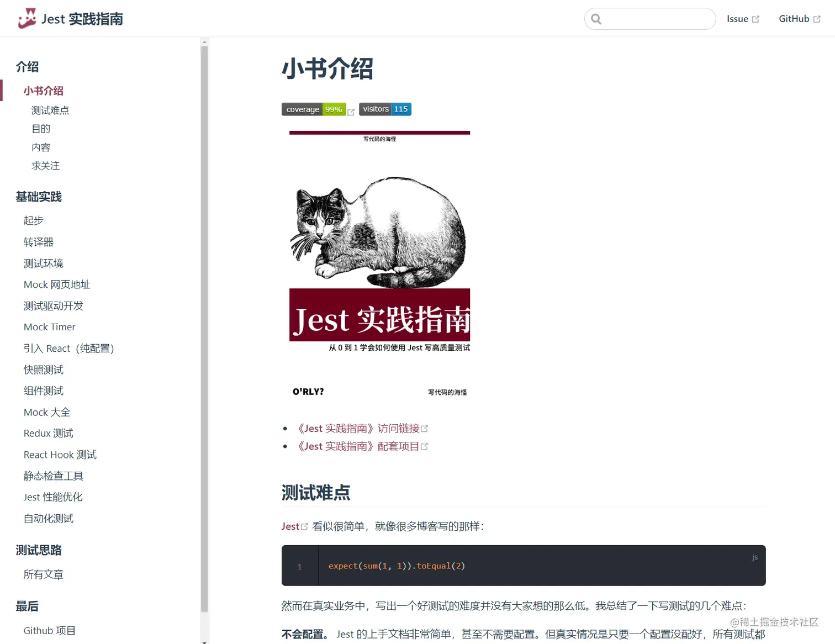This screenshot has width=835, height=644.
Task: Open the 静态检查工具 chapter
Action: 54,476
